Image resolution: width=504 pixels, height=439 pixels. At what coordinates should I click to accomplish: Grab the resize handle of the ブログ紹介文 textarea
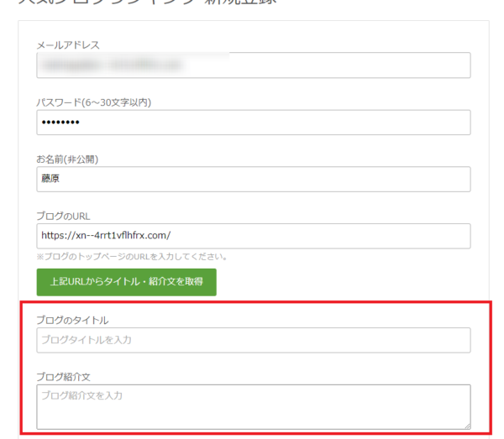pos(466,425)
